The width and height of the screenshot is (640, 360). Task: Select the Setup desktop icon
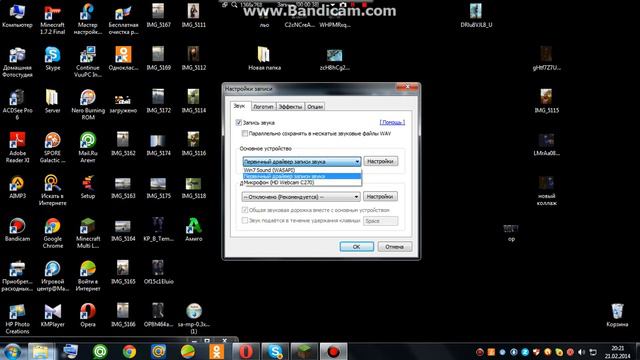click(x=88, y=187)
